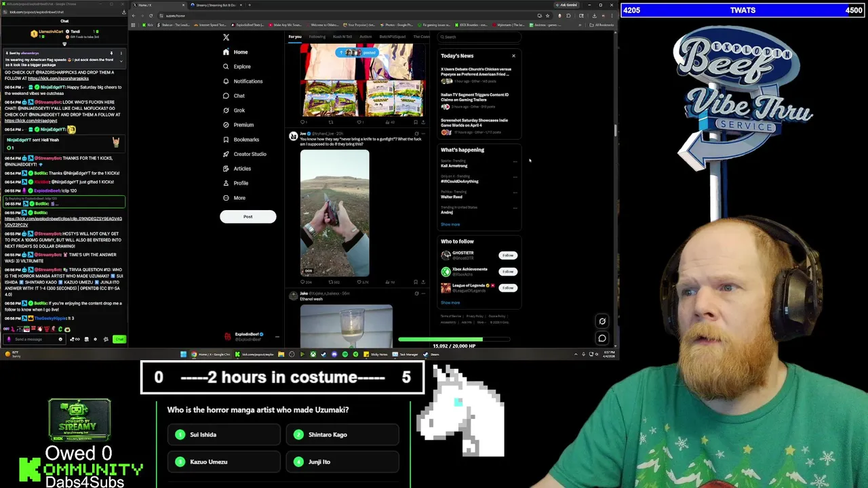Click the blue Post button
This screenshot has width=868, height=488.
[x=248, y=217]
